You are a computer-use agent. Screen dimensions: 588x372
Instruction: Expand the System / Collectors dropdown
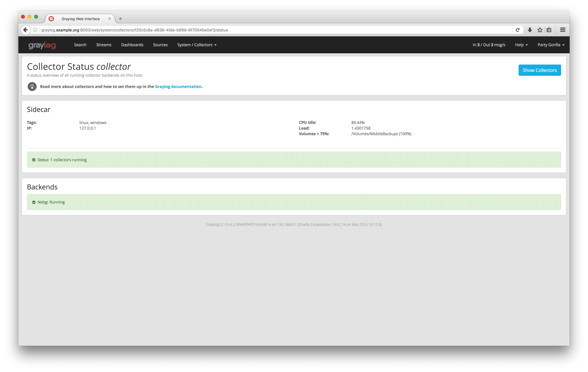coord(197,45)
